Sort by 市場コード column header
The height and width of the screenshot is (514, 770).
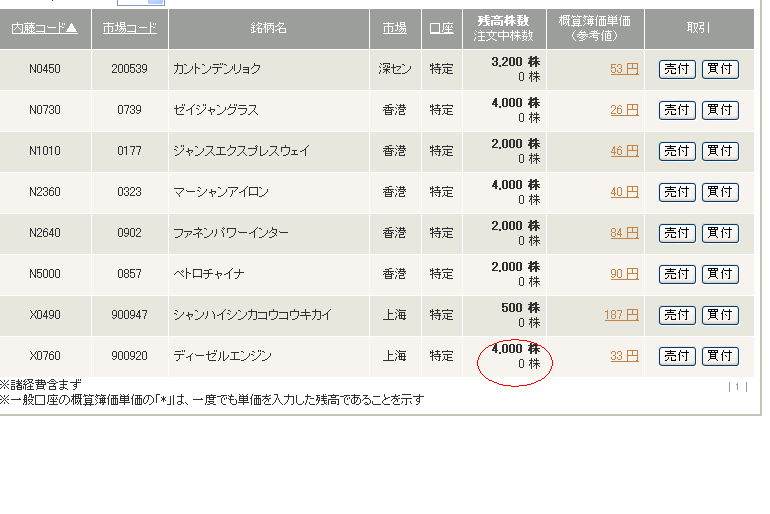(130, 28)
